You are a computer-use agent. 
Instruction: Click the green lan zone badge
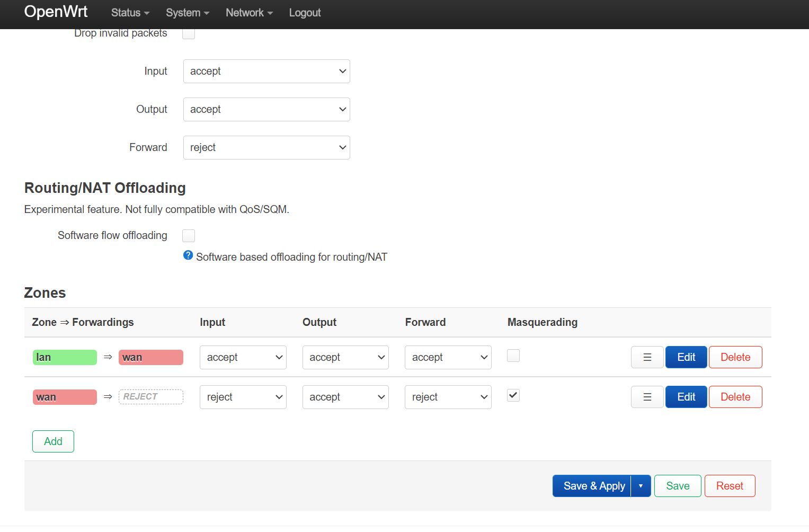(65, 357)
